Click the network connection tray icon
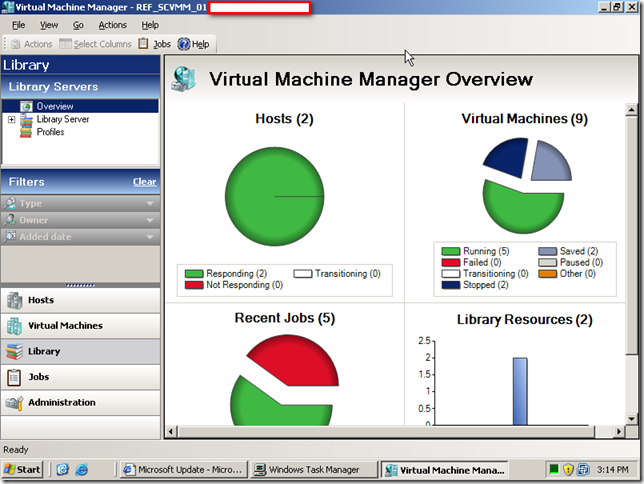The width and height of the screenshot is (644, 484). pyautogui.click(x=583, y=469)
